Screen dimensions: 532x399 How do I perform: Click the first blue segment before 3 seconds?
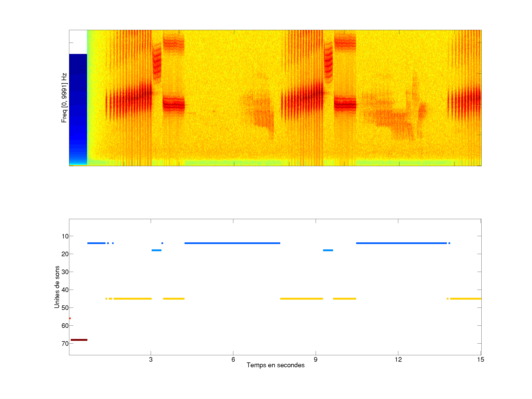[96, 243]
